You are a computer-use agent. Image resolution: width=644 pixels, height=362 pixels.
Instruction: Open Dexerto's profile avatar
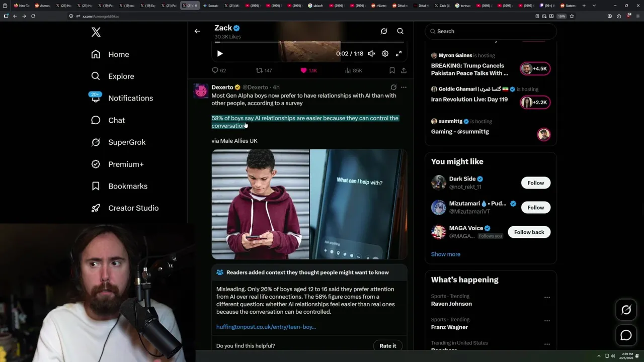pos(201,91)
